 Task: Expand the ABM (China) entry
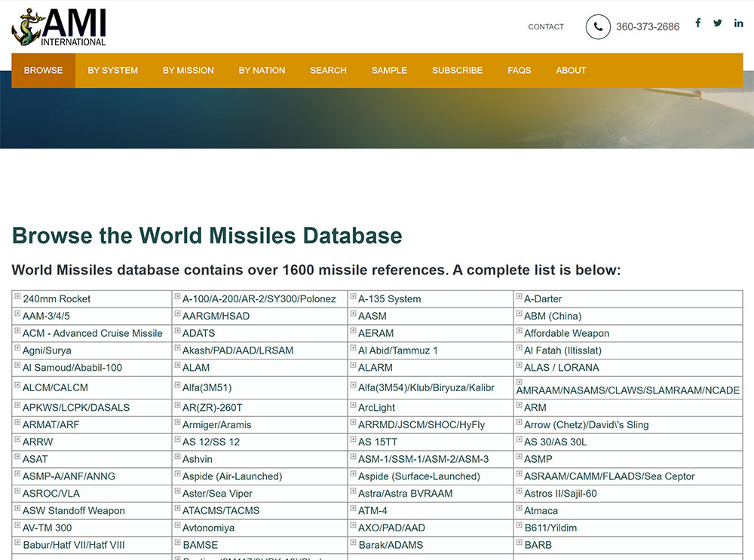click(519, 314)
